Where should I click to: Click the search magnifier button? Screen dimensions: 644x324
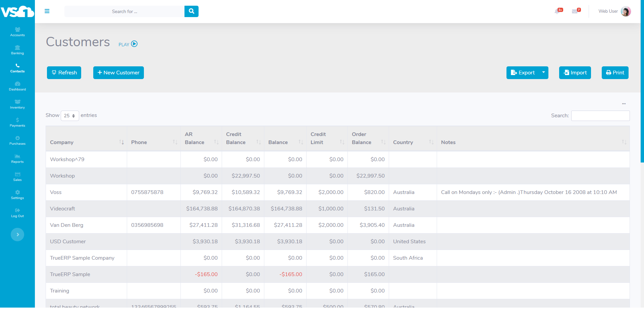click(191, 11)
